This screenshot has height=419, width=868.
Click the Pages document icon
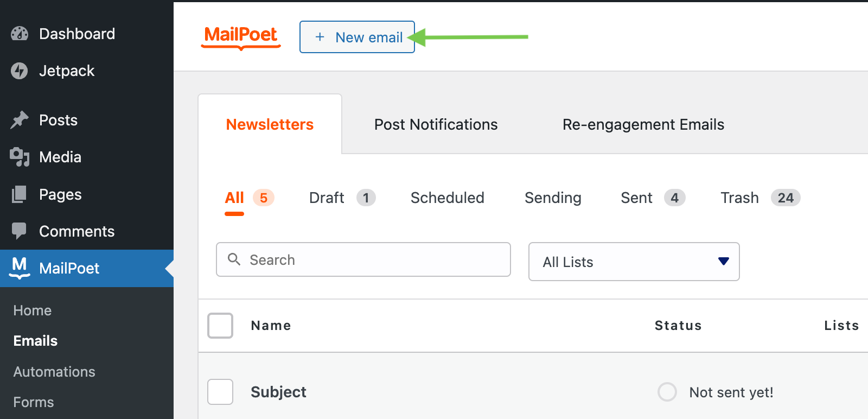coord(20,194)
